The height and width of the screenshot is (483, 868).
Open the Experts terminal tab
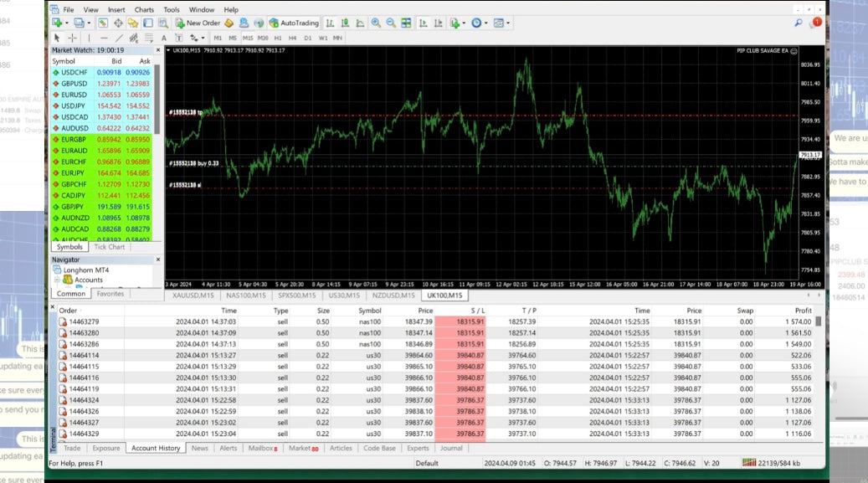point(418,448)
